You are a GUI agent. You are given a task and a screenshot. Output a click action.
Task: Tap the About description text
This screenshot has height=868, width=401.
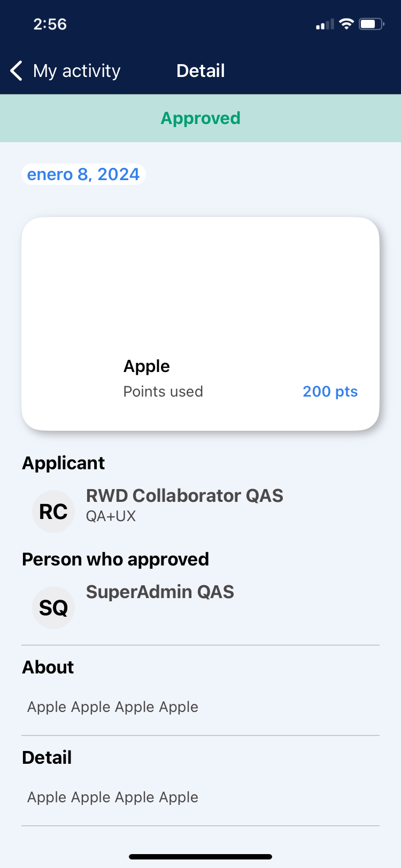113,707
